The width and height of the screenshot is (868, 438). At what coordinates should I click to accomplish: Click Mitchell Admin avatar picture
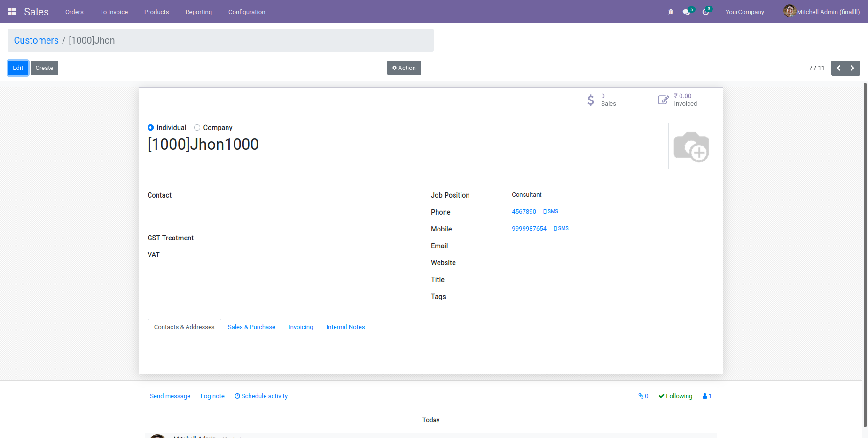tap(790, 11)
